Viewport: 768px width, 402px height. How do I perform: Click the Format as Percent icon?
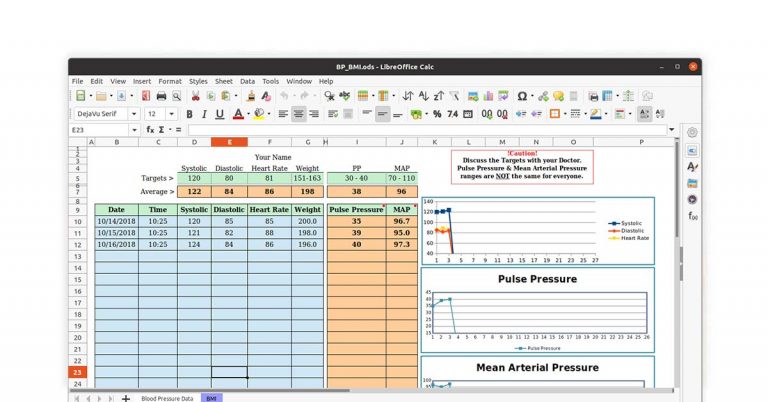click(x=437, y=114)
